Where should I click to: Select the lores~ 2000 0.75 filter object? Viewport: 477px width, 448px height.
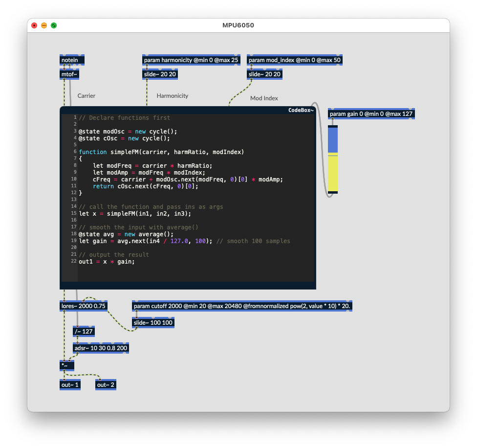coord(83,306)
